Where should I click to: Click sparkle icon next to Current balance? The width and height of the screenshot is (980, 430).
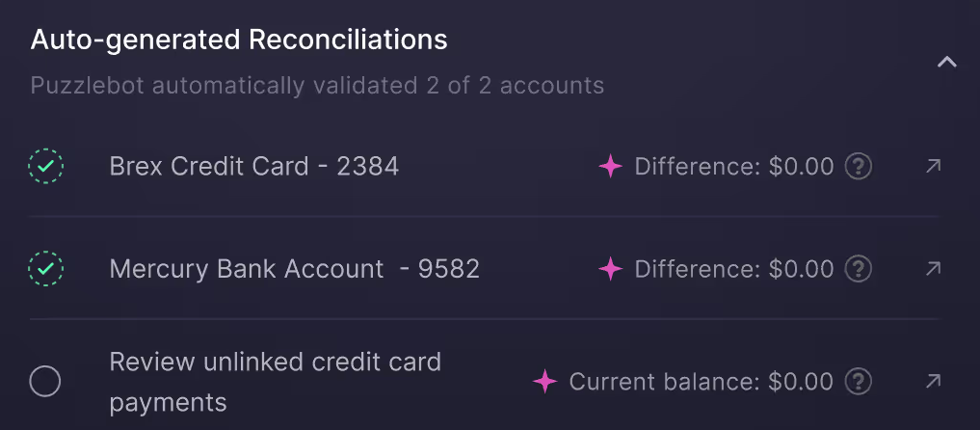point(545,382)
